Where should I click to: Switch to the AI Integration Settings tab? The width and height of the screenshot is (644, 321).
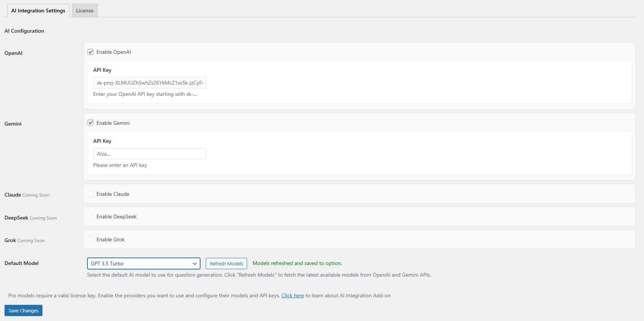coord(38,11)
